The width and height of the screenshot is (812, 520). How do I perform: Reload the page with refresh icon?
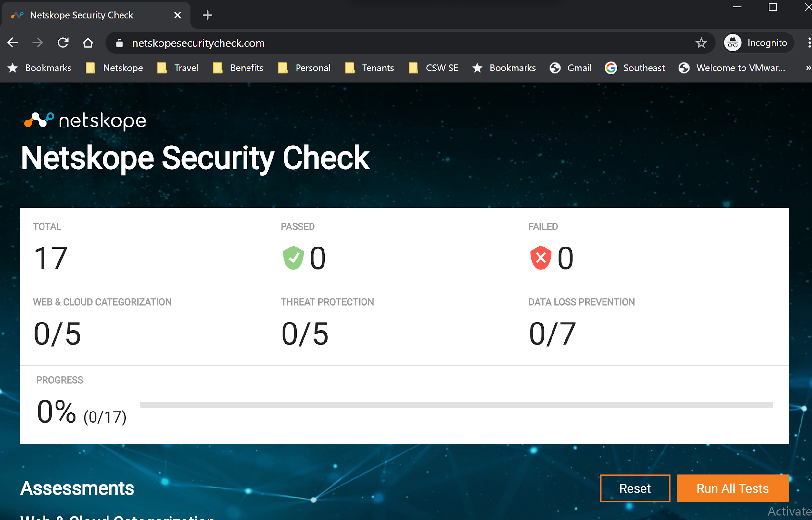pyautogui.click(x=63, y=43)
